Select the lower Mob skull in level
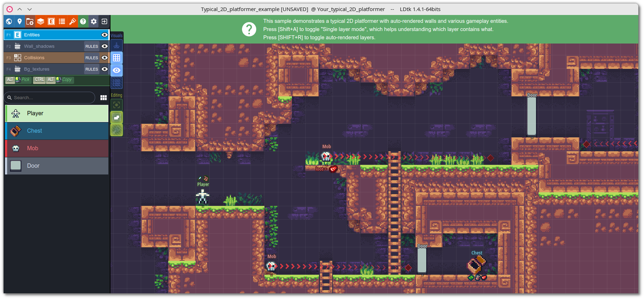644x299 pixels. tap(271, 266)
